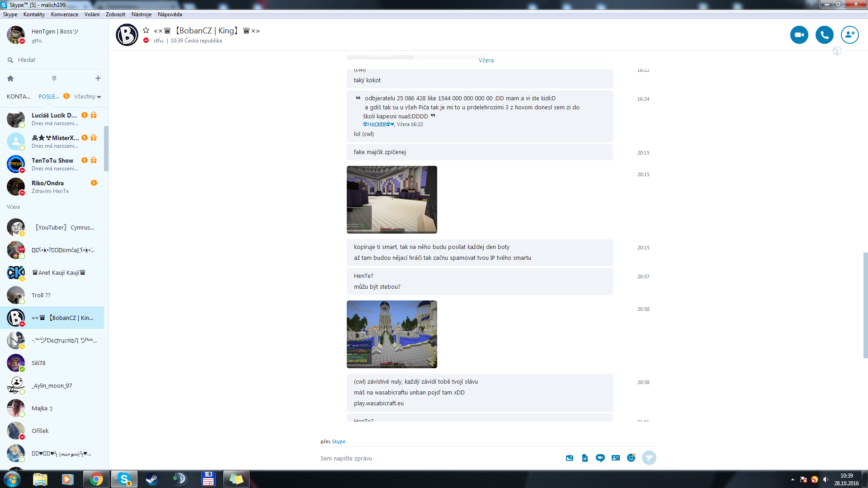Open the first Minecraft screenshot thumbnail

pyautogui.click(x=392, y=199)
